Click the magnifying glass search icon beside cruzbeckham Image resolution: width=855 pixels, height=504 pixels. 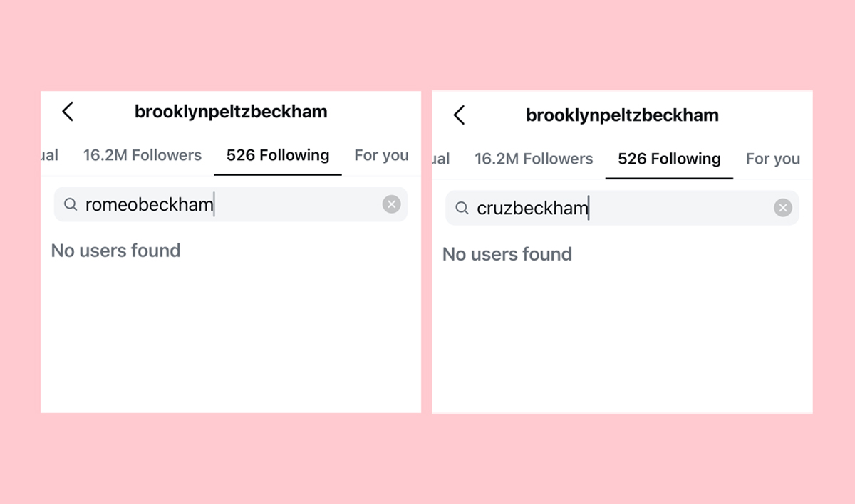tap(462, 207)
